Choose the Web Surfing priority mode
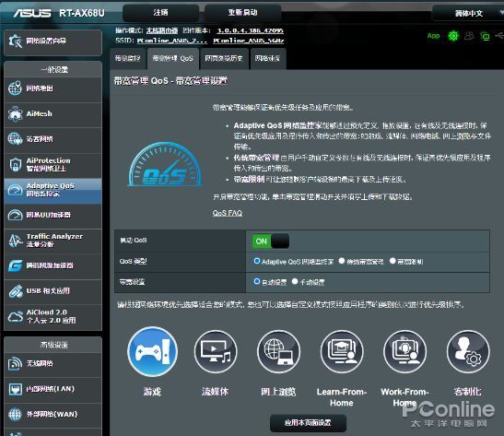 tap(278, 352)
